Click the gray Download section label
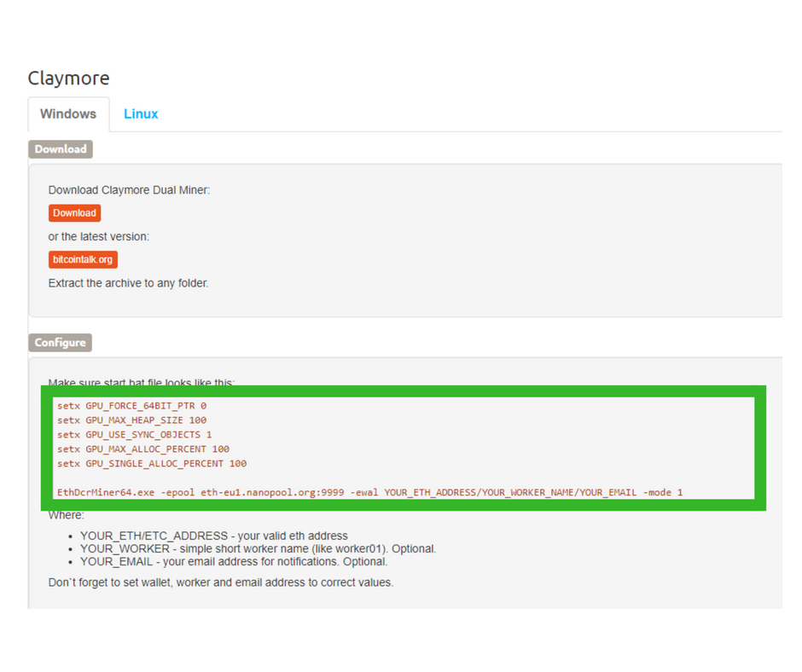The width and height of the screenshot is (802, 672). click(61, 149)
